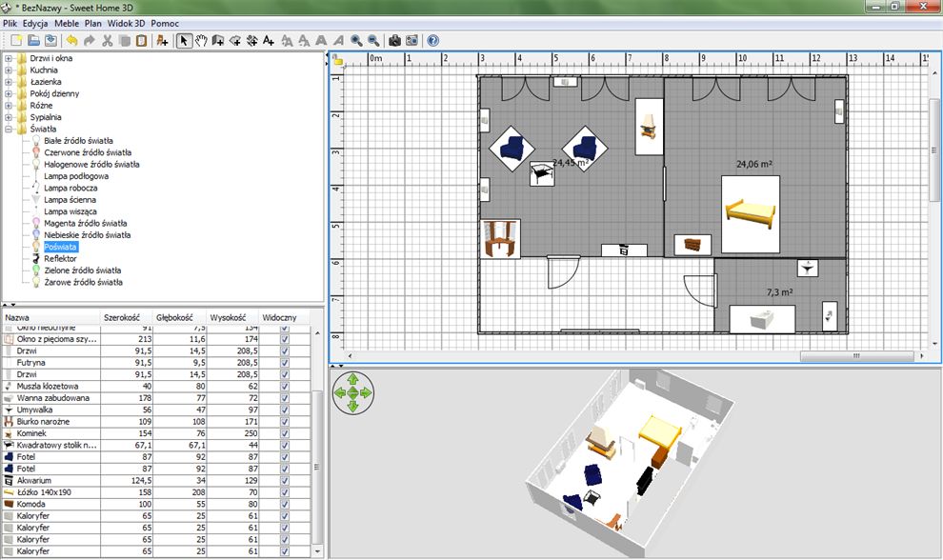Expand the Sypialnia category tree

[x=10, y=116]
